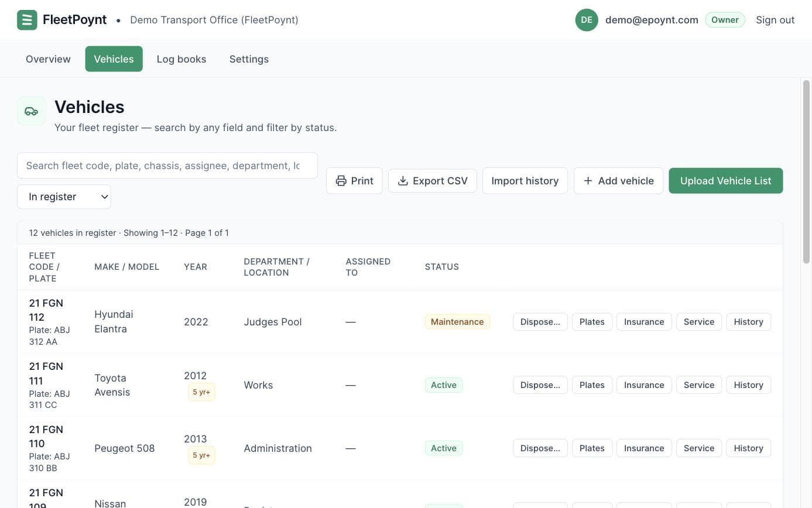Click the download icon in Export CSV
The image size is (812, 508).
point(403,181)
